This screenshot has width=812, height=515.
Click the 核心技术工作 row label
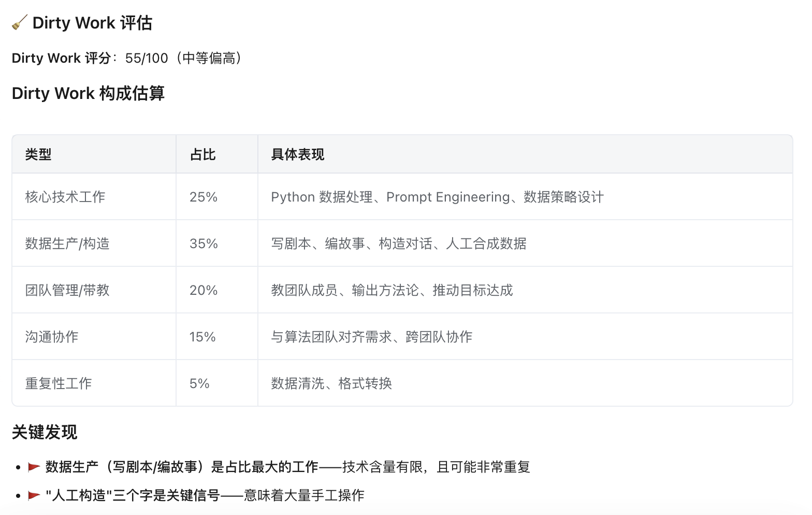(65, 197)
